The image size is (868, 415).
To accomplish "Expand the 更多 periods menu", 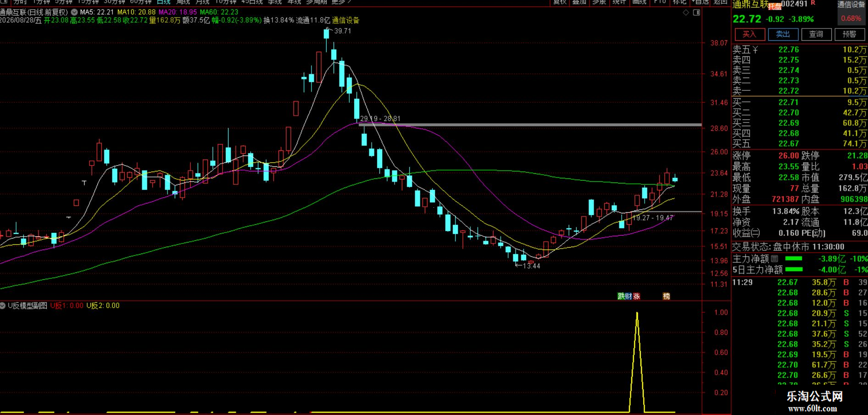I will (341, 2).
